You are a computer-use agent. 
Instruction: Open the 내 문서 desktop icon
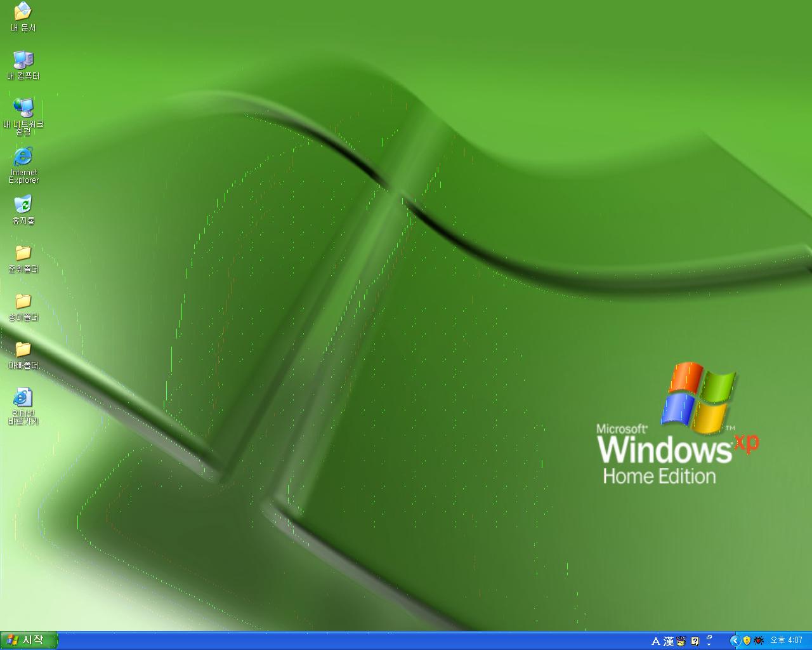pyautogui.click(x=23, y=17)
